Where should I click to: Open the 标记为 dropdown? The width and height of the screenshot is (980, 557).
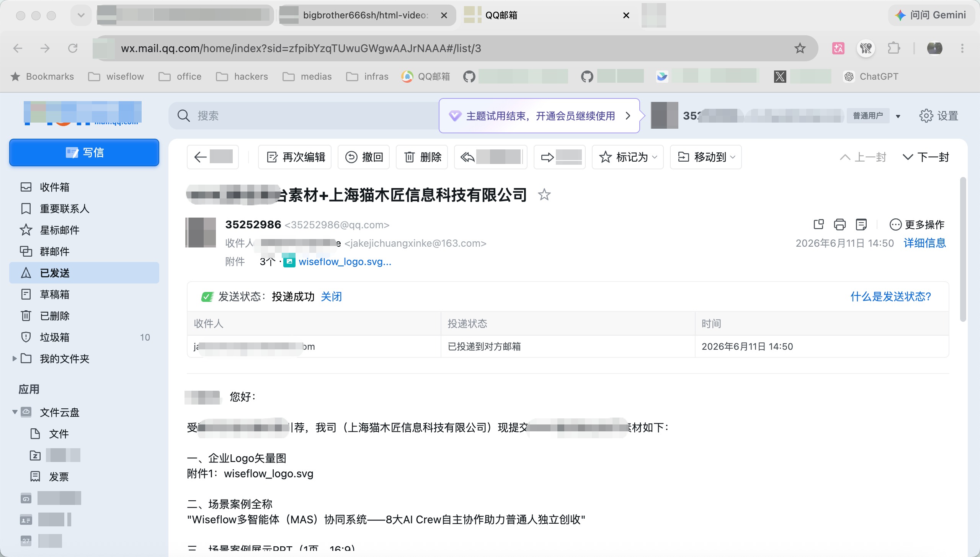click(x=628, y=157)
